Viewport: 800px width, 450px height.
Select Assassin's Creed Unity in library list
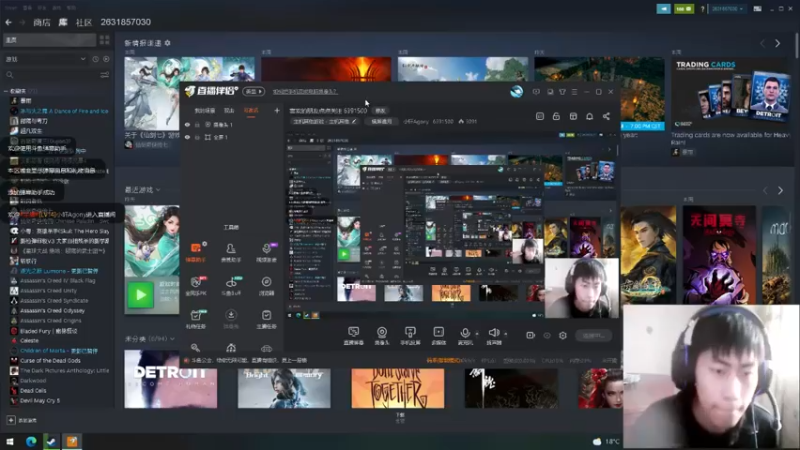point(48,291)
